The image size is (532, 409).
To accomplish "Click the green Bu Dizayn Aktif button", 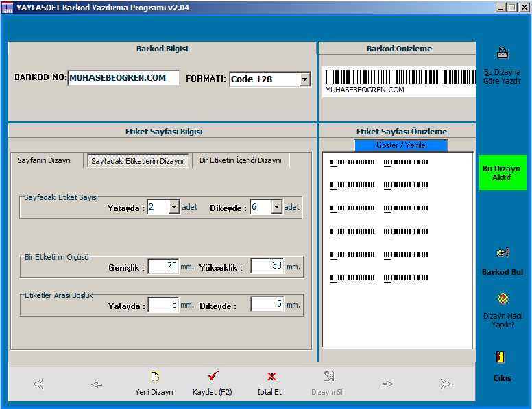I will [x=503, y=173].
